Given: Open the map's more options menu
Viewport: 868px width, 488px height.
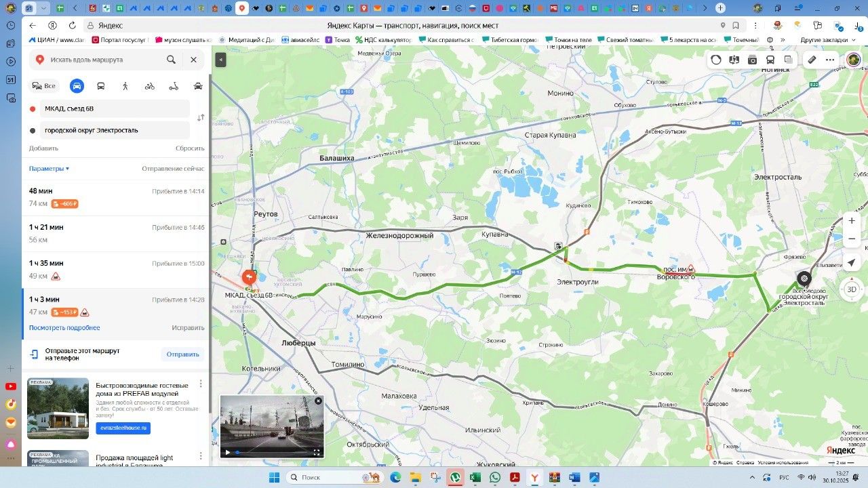Looking at the screenshot, I should point(830,60).
